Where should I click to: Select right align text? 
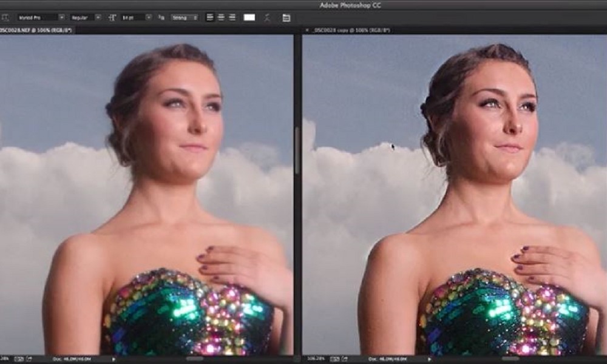(231, 18)
